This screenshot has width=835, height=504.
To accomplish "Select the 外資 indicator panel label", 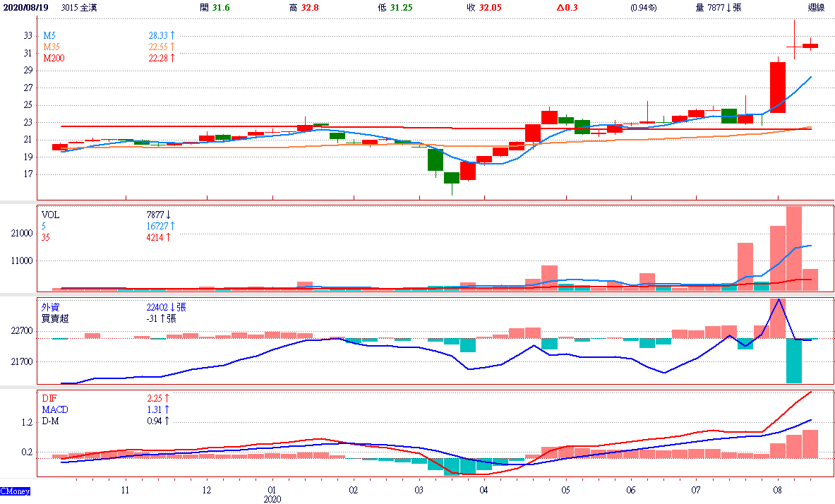I will [x=51, y=307].
